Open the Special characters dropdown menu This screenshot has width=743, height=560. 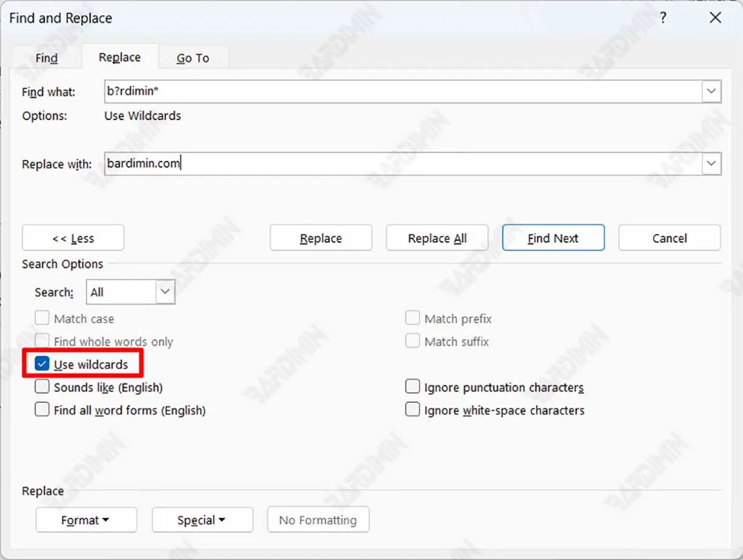point(201,521)
